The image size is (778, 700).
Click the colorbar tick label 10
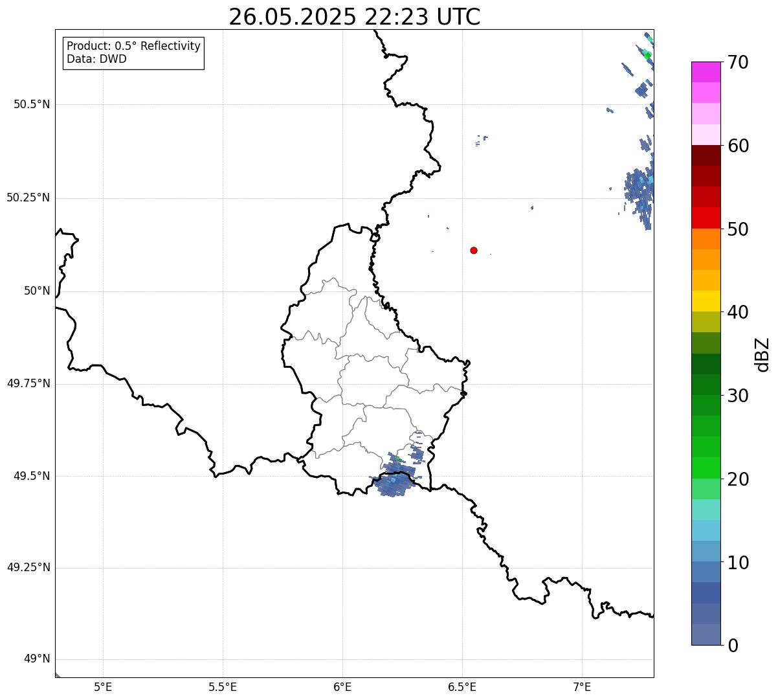click(739, 563)
